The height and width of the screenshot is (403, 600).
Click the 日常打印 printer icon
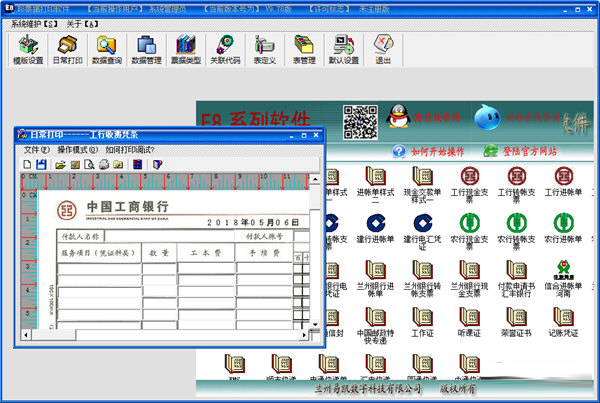(68, 47)
